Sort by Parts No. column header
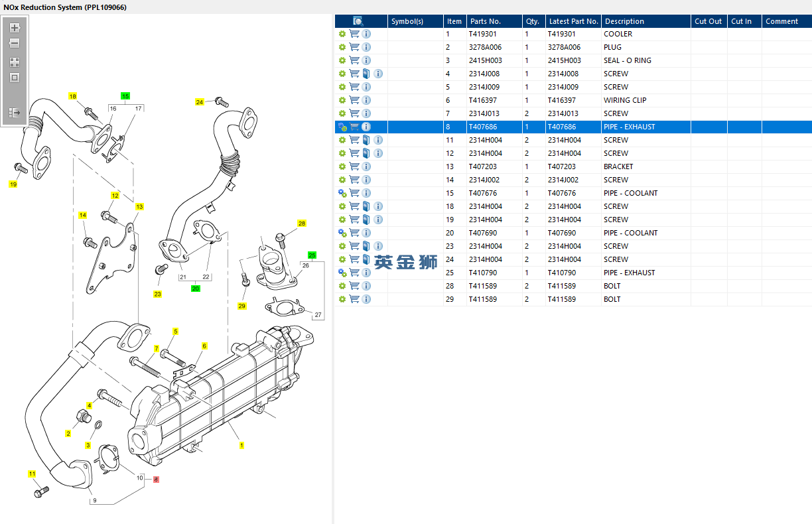 point(494,21)
